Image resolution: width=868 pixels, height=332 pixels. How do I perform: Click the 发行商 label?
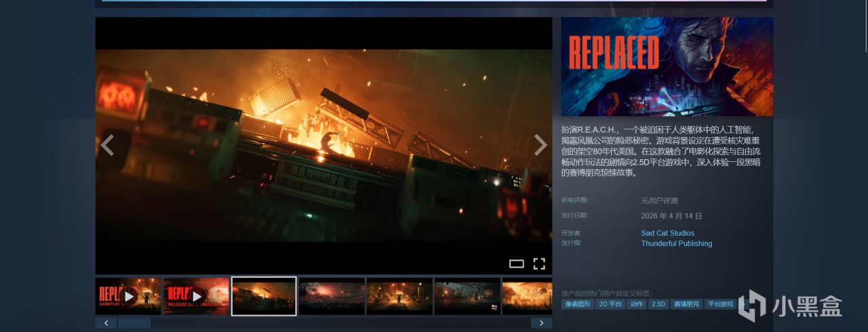tap(572, 243)
